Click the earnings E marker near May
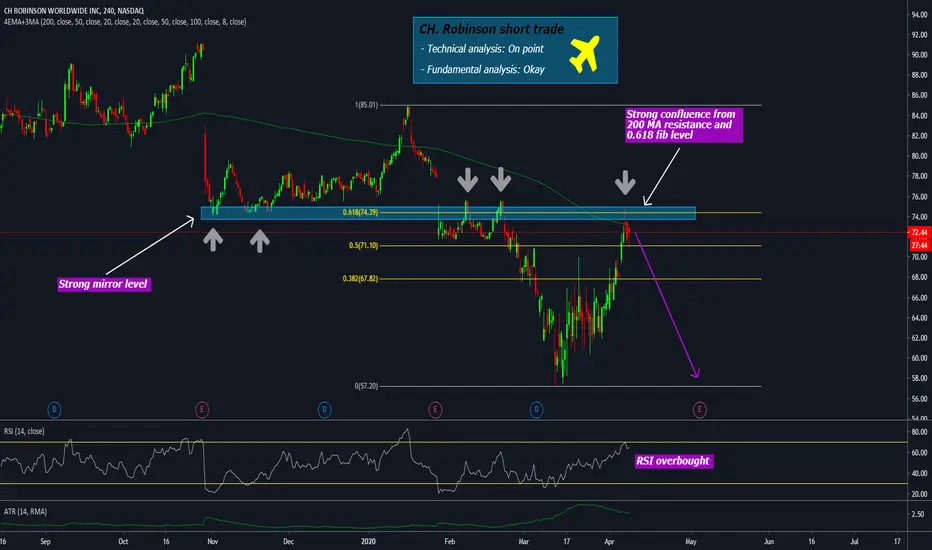The image size is (932, 550). click(x=700, y=409)
